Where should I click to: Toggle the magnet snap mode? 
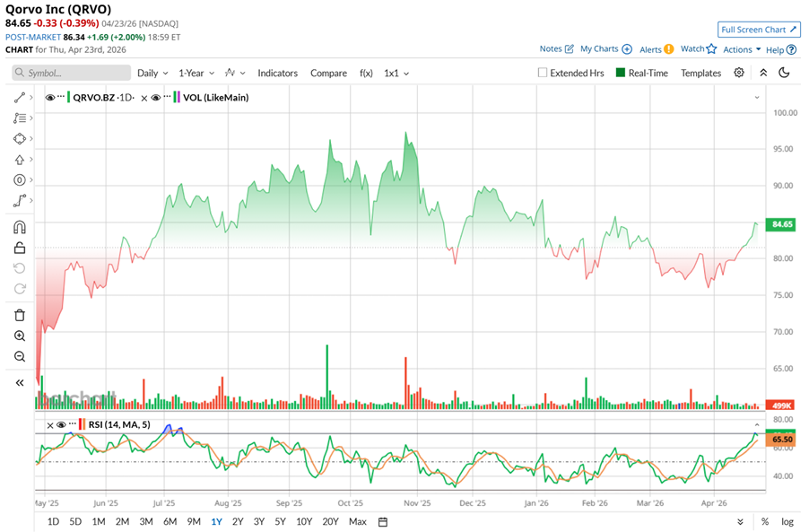point(20,228)
